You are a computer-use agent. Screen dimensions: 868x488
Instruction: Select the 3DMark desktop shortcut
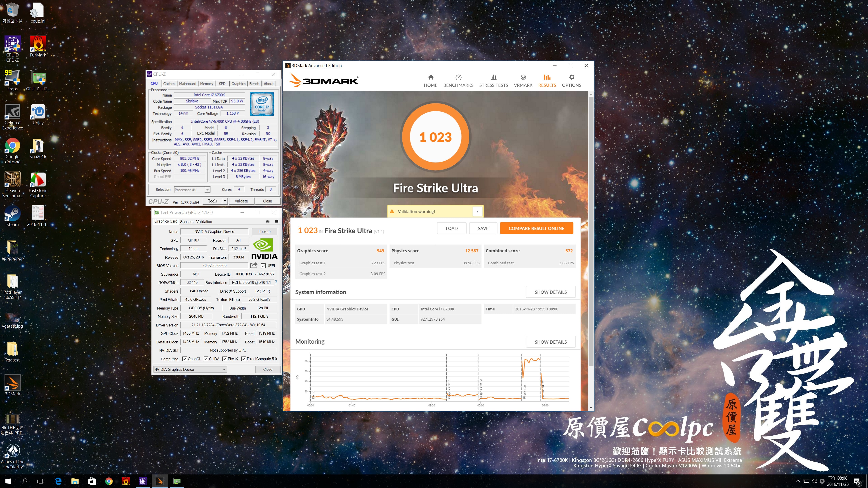(x=12, y=385)
